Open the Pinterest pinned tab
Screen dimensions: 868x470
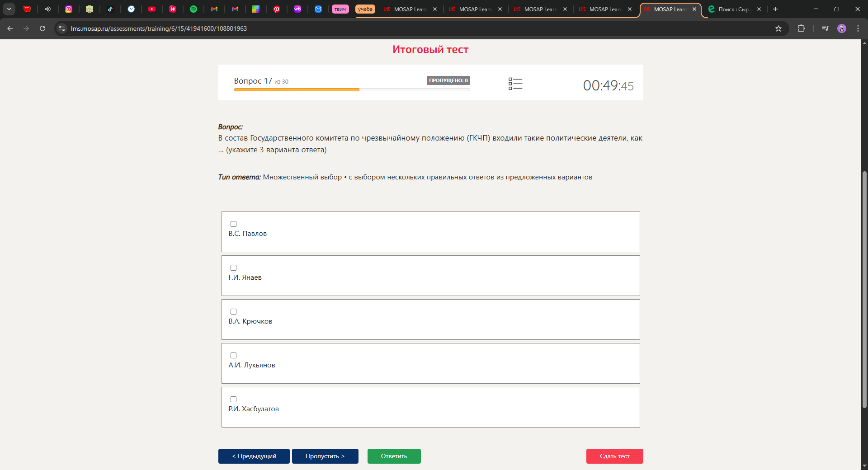277,9
